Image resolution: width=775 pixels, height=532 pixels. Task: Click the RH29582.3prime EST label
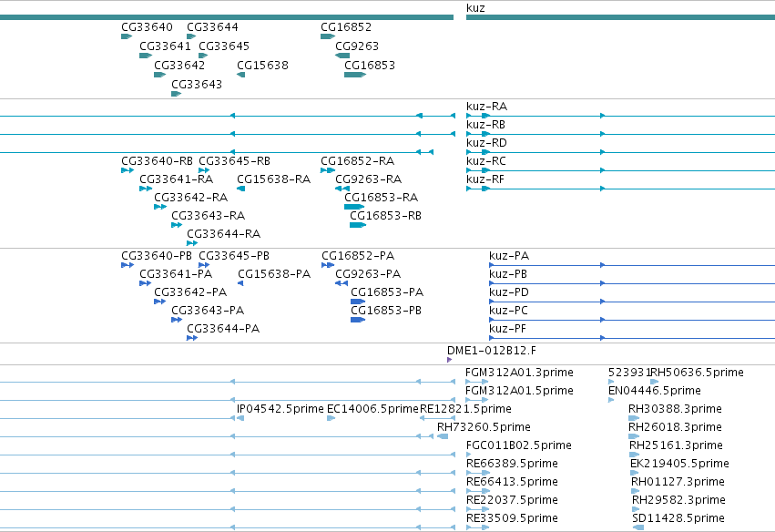(678, 500)
